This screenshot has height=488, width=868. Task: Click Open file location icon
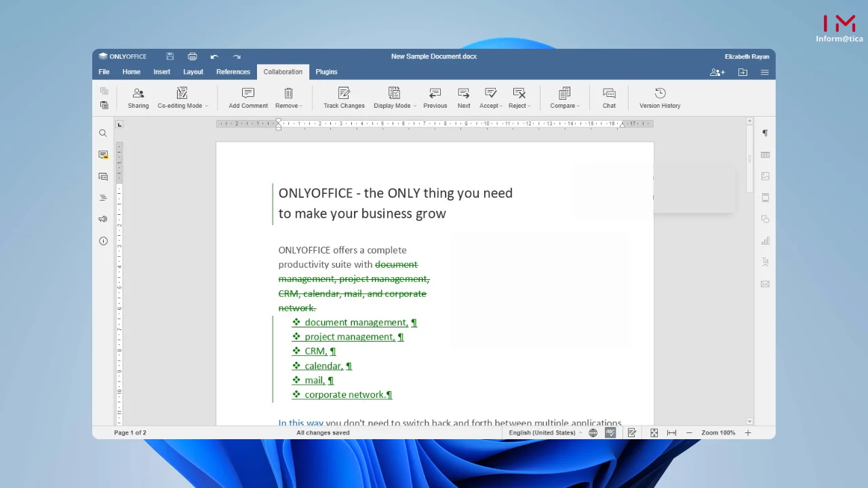point(743,72)
